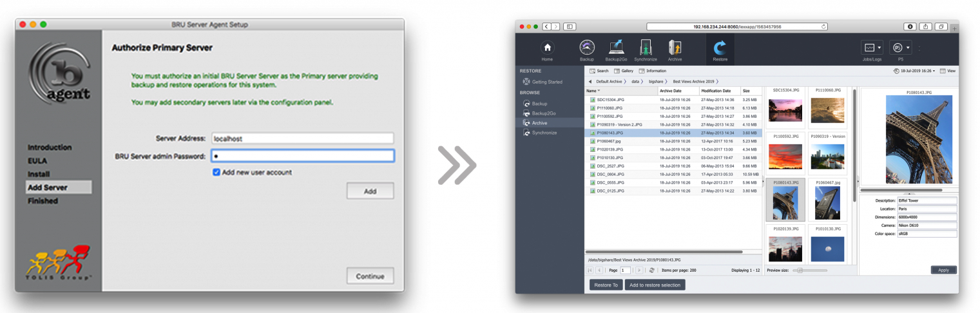Toggle the browser sidebar button

[570, 26]
